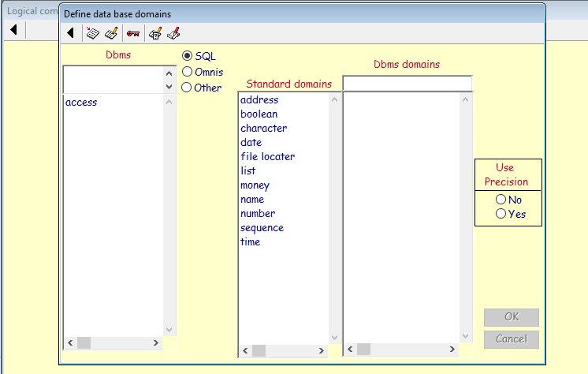Choose the Omnis radio option
This screenshot has height=374, width=588.
click(x=188, y=72)
